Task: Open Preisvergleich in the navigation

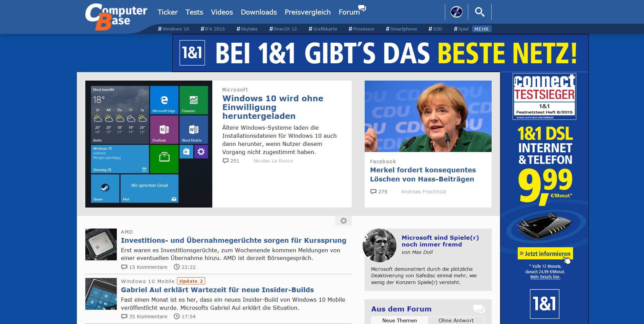Action: 307,12
